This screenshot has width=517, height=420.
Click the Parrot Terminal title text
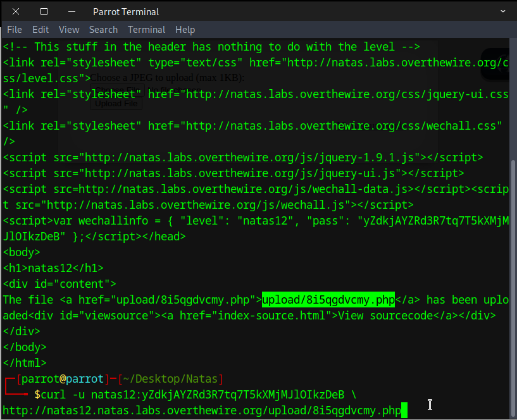click(x=126, y=11)
